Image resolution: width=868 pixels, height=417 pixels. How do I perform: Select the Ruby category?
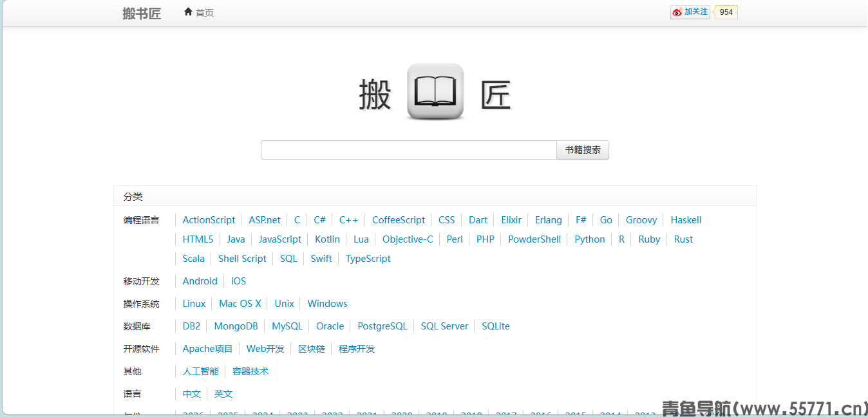click(649, 239)
